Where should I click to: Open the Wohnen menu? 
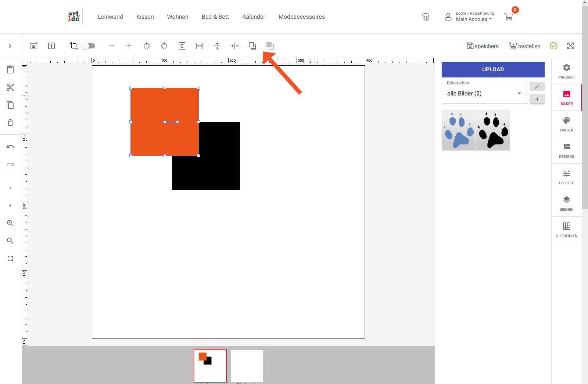178,17
